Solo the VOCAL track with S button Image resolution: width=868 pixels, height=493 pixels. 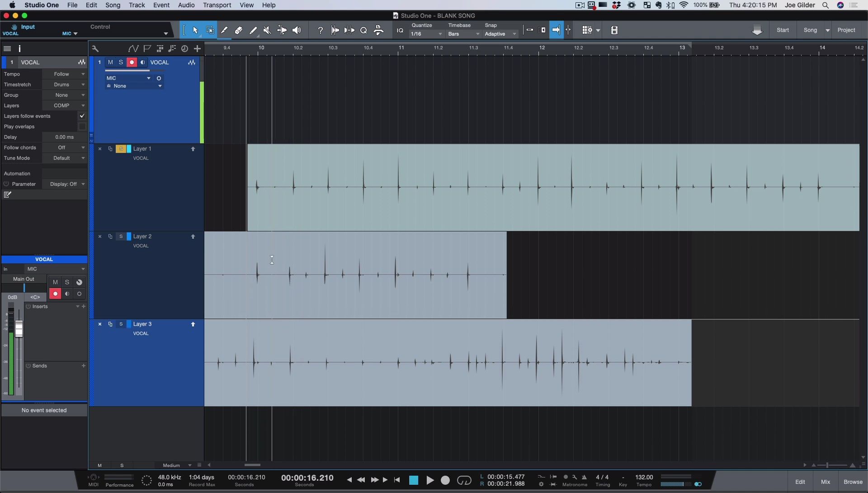[x=121, y=62]
